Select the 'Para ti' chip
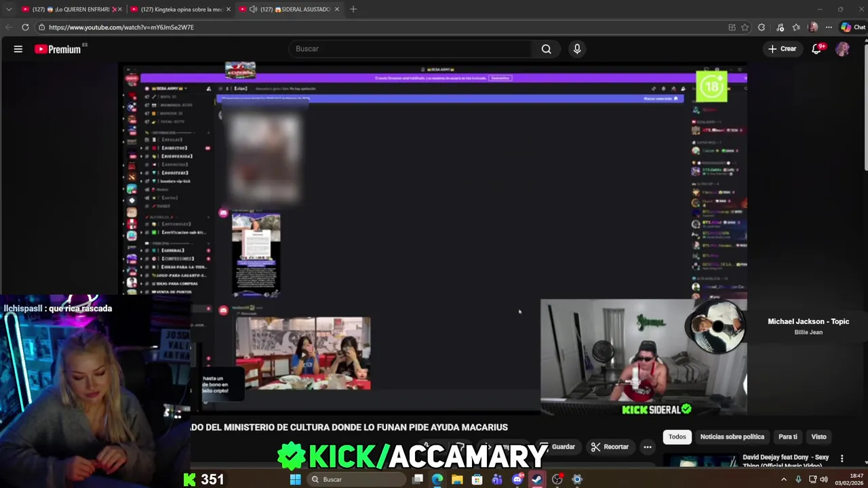 point(787,436)
